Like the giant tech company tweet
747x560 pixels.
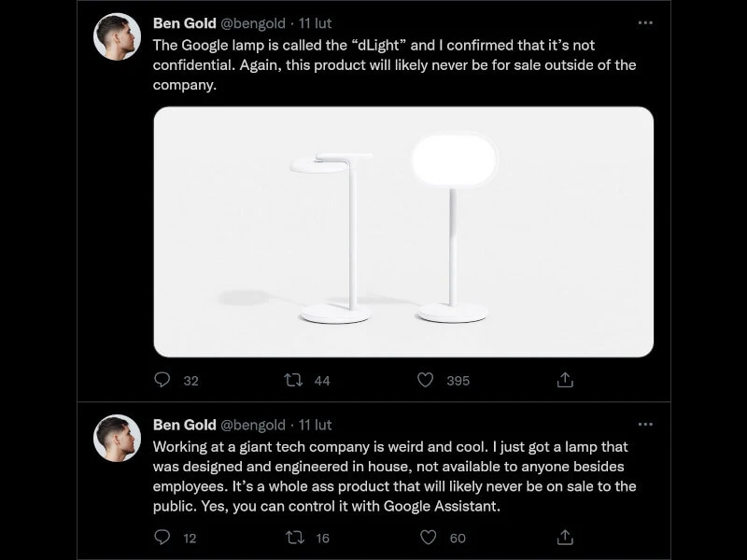click(x=428, y=537)
